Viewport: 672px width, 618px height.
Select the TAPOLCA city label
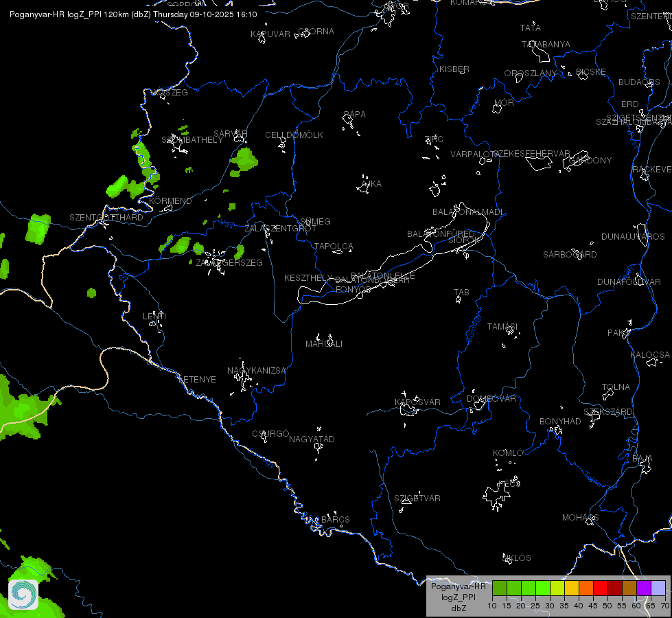(334, 247)
